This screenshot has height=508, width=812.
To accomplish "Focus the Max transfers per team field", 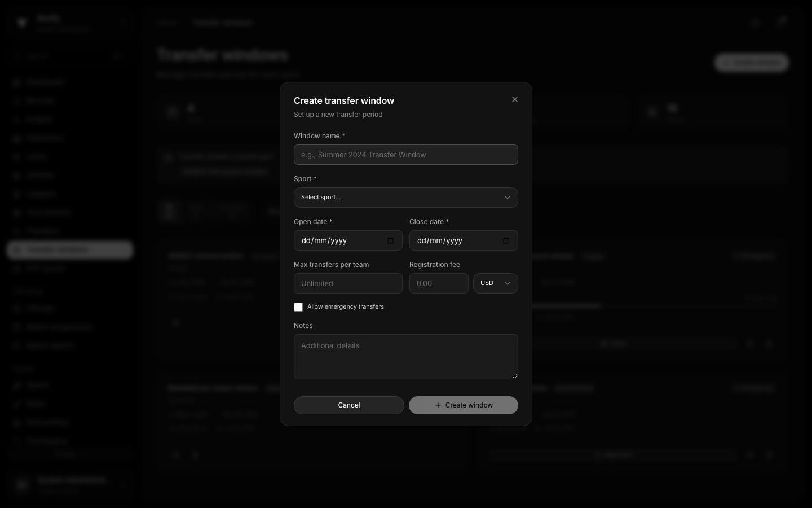I will tap(348, 283).
